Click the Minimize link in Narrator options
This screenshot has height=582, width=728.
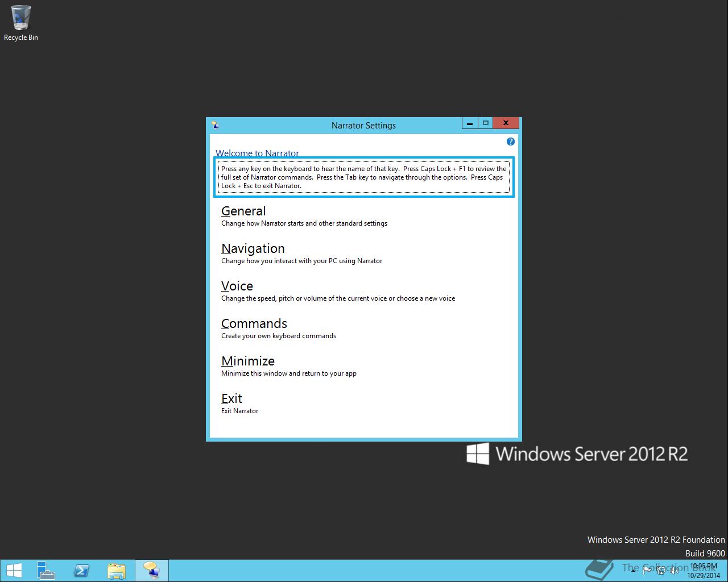pyautogui.click(x=248, y=361)
